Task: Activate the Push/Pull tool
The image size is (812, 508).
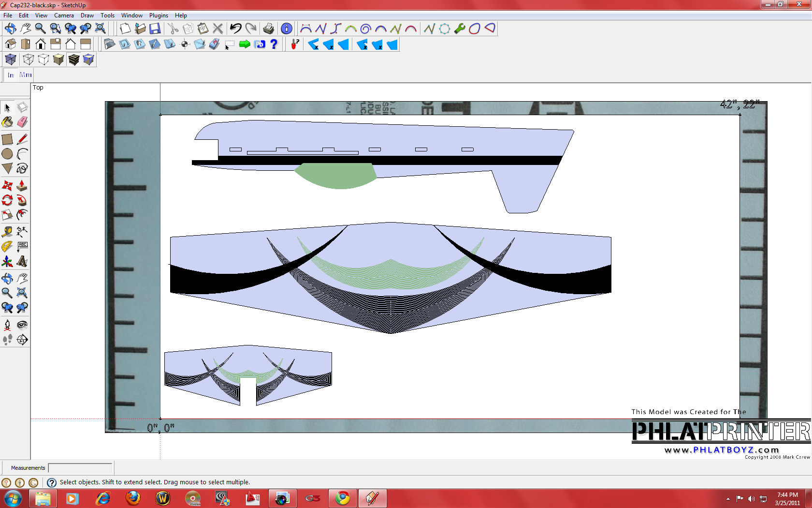Action: pyautogui.click(x=22, y=186)
